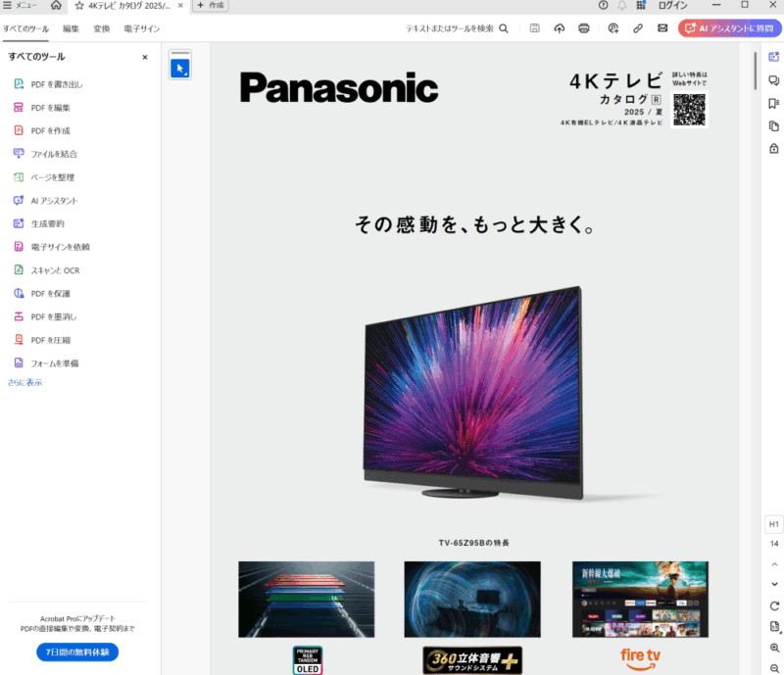The height and width of the screenshot is (675, 784).
Task: Click the QR code in the catalog
Action: (x=689, y=110)
